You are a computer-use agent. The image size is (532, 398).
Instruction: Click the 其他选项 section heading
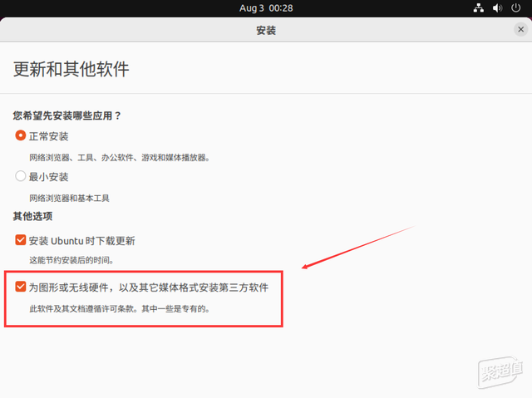[x=32, y=216]
